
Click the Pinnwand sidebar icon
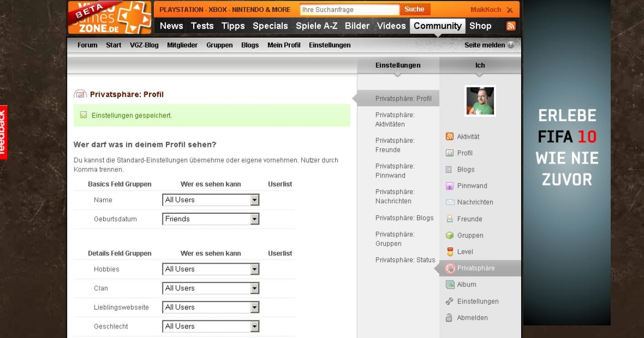(450, 186)
